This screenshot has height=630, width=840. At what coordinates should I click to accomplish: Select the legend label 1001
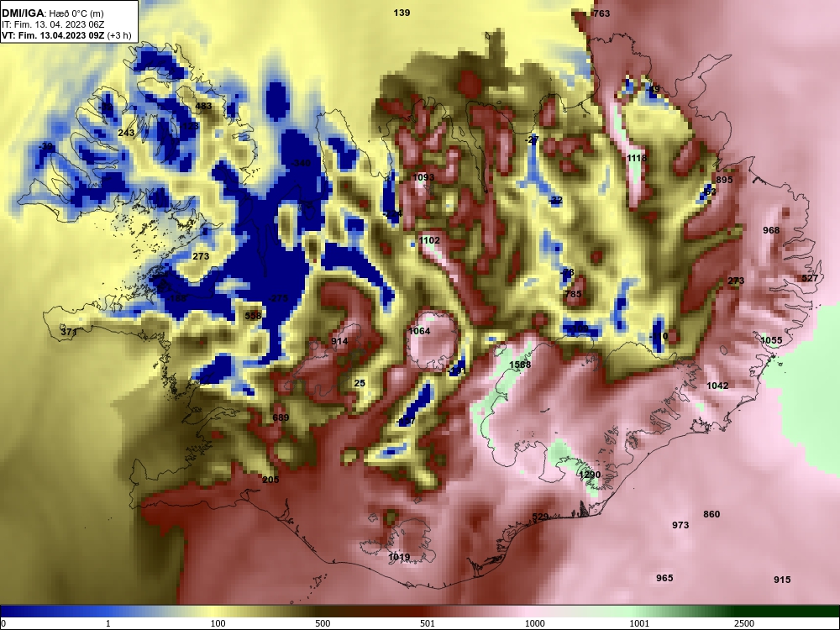tap(639, 623)
